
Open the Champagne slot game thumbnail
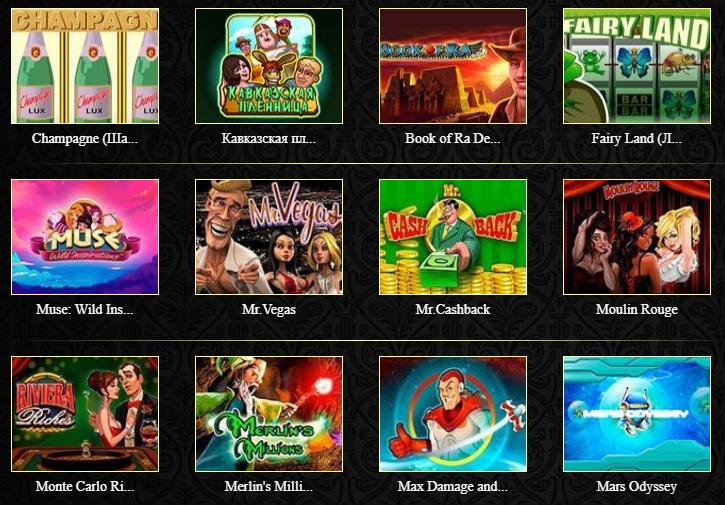(85, 66)
